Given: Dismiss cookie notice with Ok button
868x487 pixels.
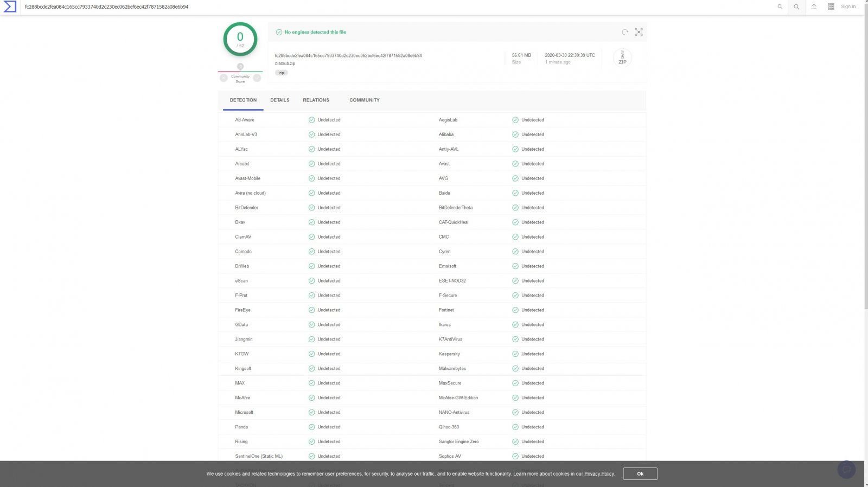Looking at the screenshot, I should click(640, 473).
